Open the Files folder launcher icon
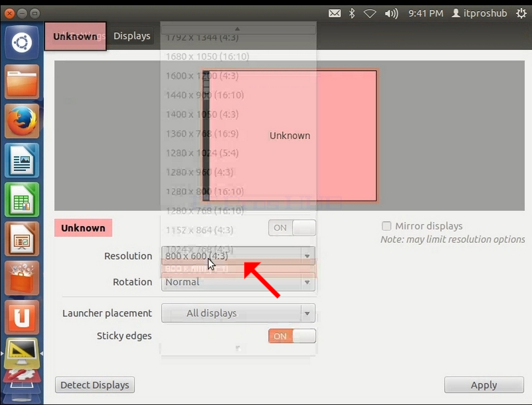This screenshot has width=532, height=405. tap(22, 82)
